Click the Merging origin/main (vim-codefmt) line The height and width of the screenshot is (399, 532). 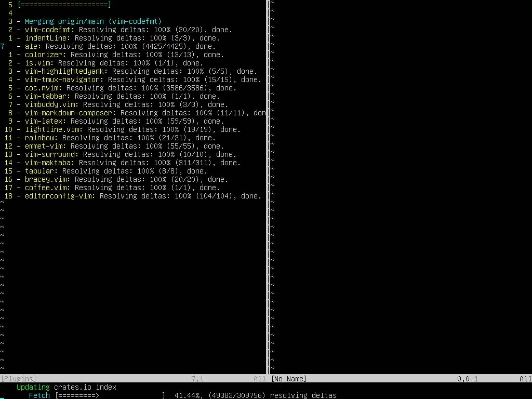point(89,21)
